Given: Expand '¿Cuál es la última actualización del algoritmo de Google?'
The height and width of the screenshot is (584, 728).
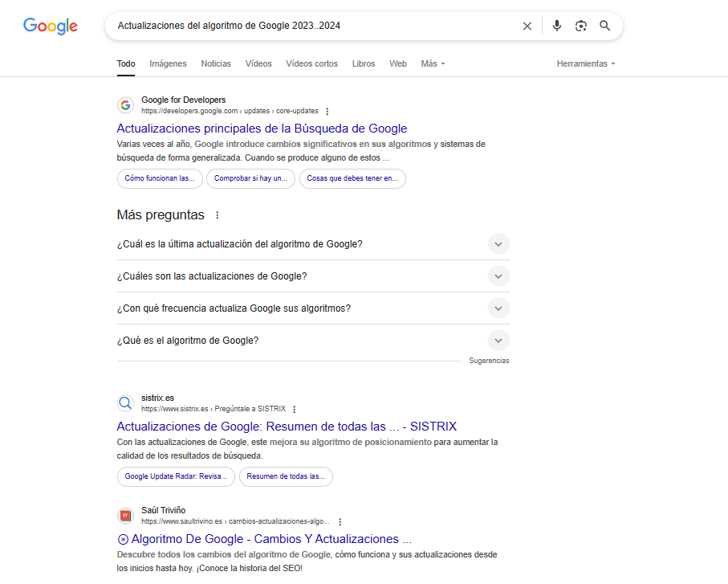Looking at the screenshot, I should click(x=313, y=244).
